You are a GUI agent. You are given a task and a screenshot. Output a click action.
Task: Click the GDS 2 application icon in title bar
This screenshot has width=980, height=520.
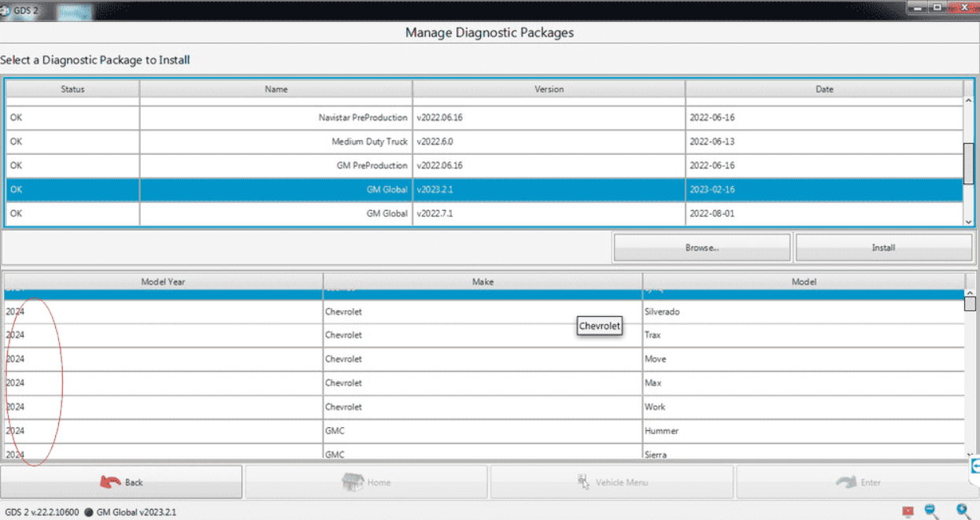click(x=6, y=10)
